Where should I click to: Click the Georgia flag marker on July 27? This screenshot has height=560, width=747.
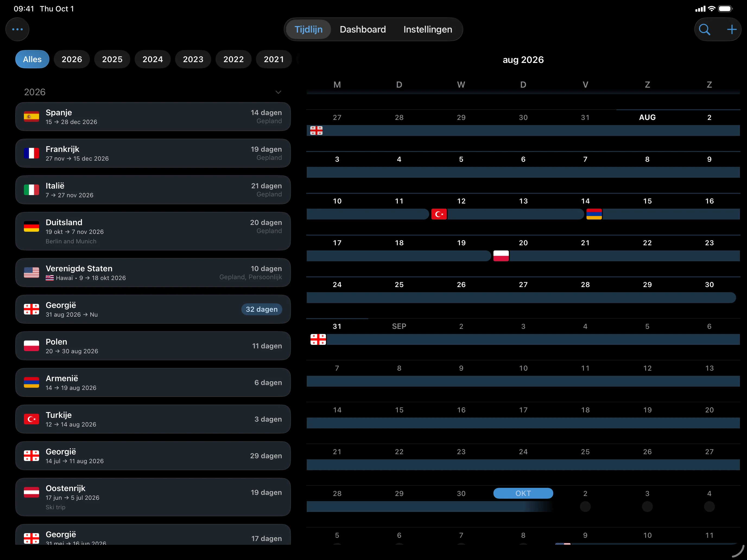click(316, 130)
